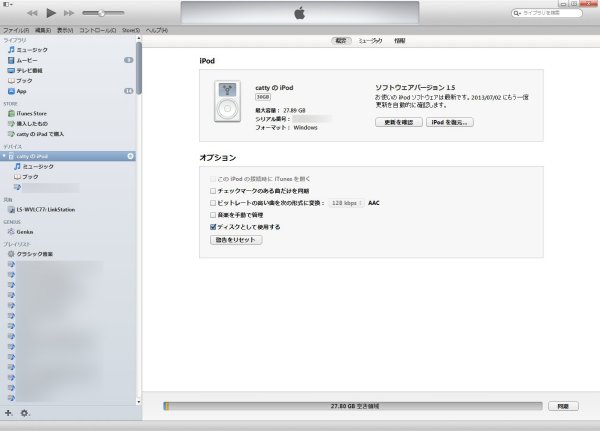Click the sidebar scroll up arrow

(139, 38)
